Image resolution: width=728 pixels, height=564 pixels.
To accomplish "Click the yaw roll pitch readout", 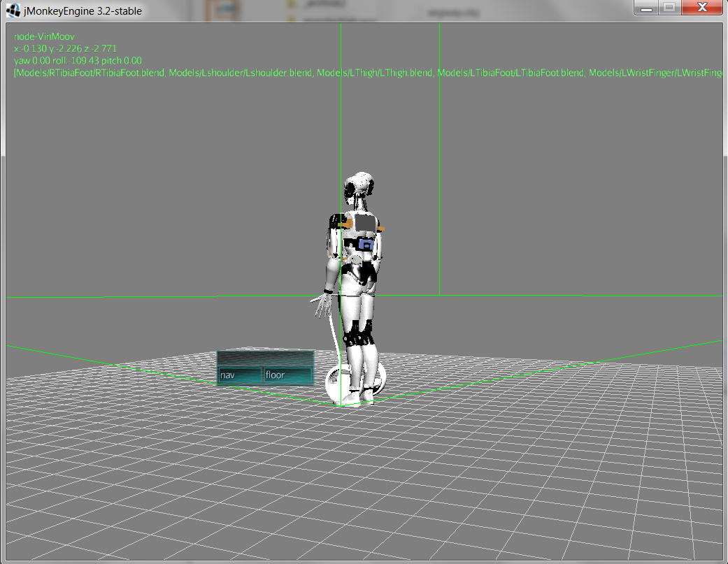I will click(78, 61).
